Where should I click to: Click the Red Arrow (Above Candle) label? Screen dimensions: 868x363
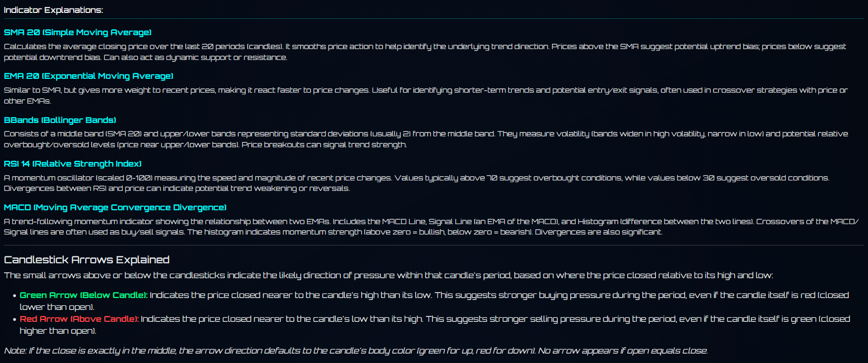coord(79,319)
